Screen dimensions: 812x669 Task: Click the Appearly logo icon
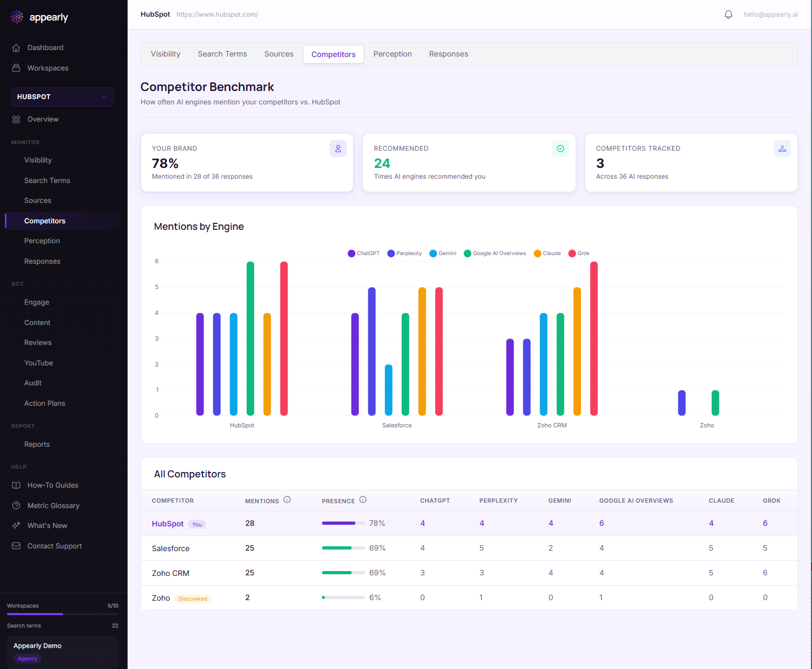click(17, 17)
